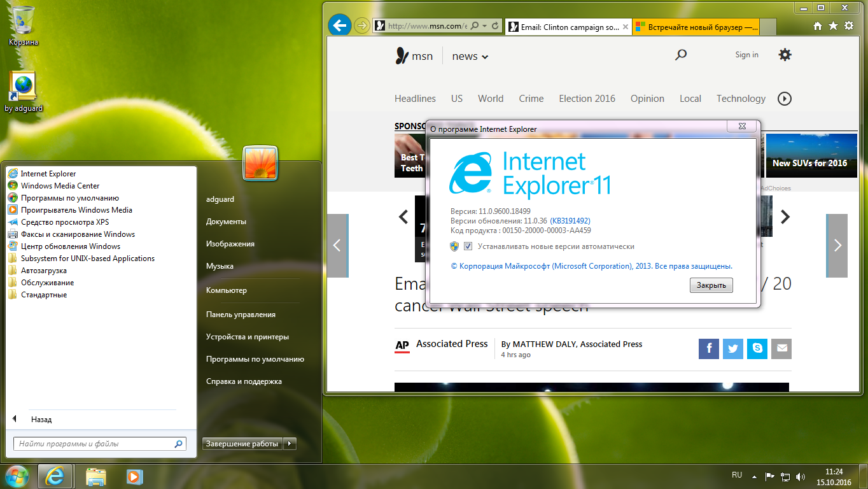The image size is (868, 489).
Task: Click the user account picture in Start menu
Action: point(261,163)
